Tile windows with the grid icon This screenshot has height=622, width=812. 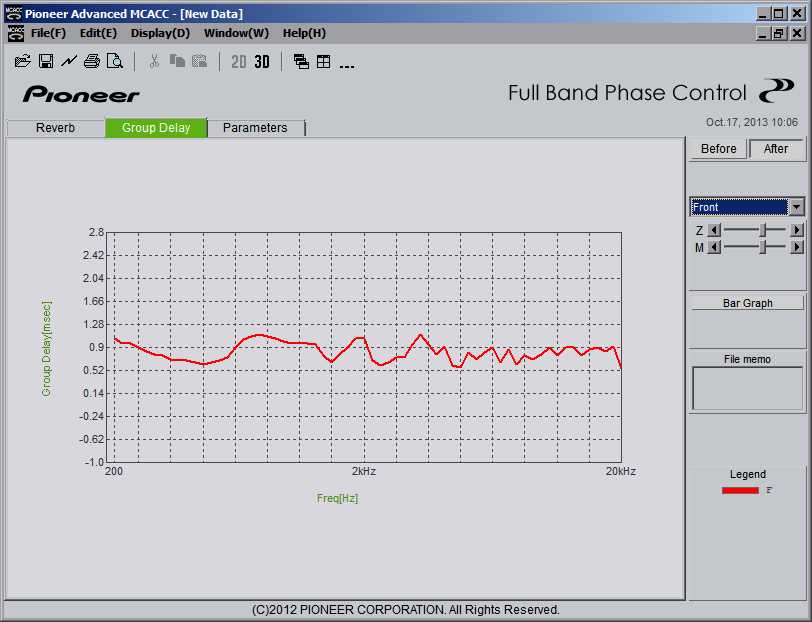coord(324,62)
